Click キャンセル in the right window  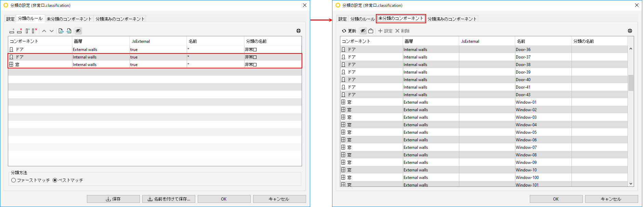pyautogui.click(x=612, y=199)
